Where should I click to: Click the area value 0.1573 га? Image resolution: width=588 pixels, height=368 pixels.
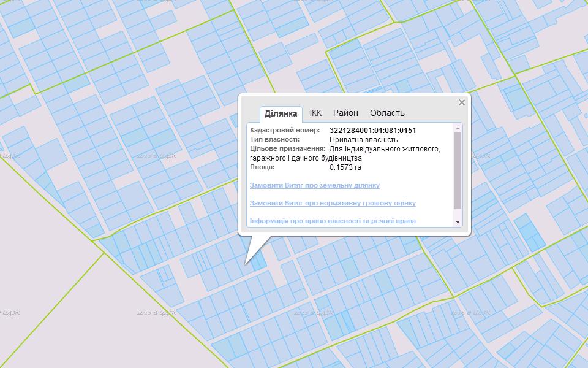click(345, 167)
